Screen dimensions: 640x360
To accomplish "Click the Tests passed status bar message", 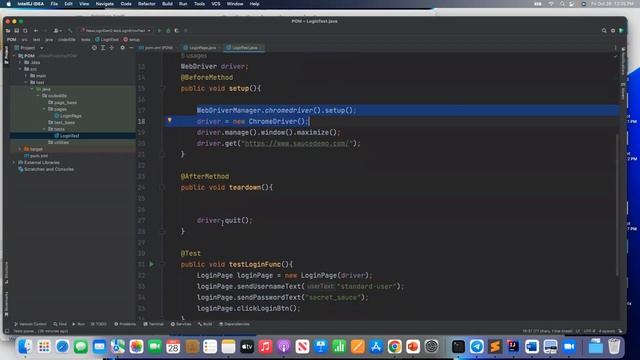I will tap(41, 331).
